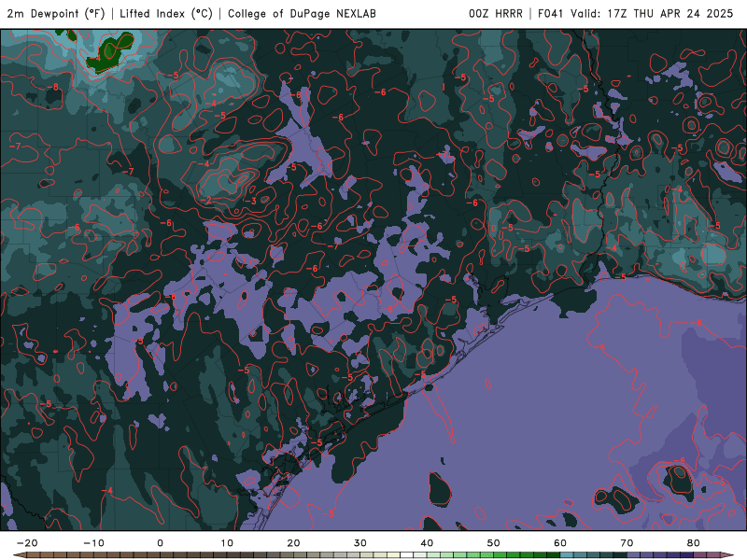Screen dimensions: 747x560
Task: Click the 70 label on the color scale
Action: [x=627, y=543]
